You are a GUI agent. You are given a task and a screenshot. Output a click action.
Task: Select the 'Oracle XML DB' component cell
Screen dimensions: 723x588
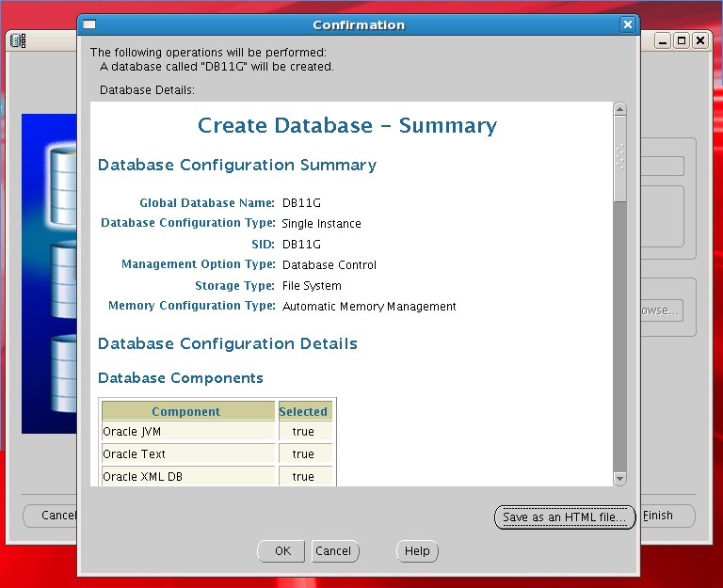[188, 476]
